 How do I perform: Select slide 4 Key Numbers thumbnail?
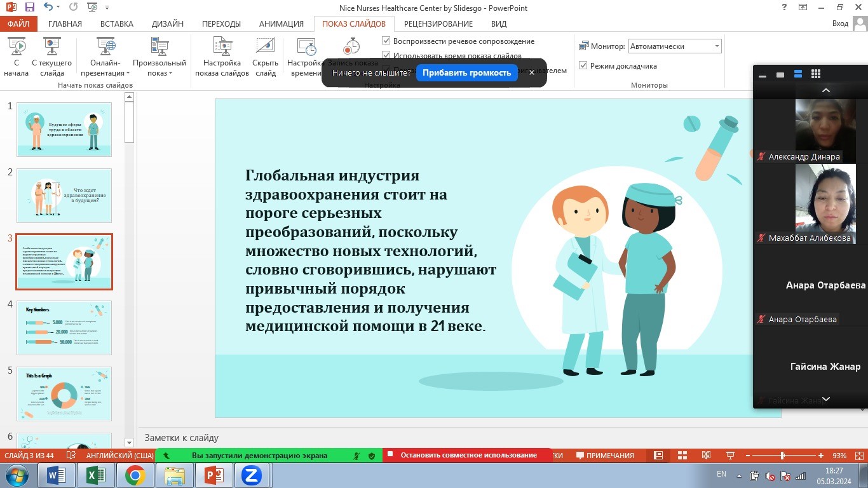(x=64, y=328)
